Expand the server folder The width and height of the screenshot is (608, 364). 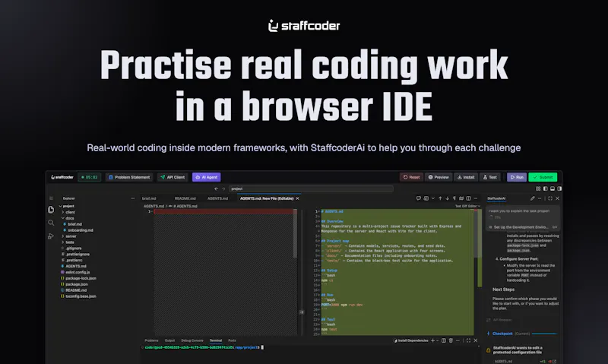[x=63, y=236]
